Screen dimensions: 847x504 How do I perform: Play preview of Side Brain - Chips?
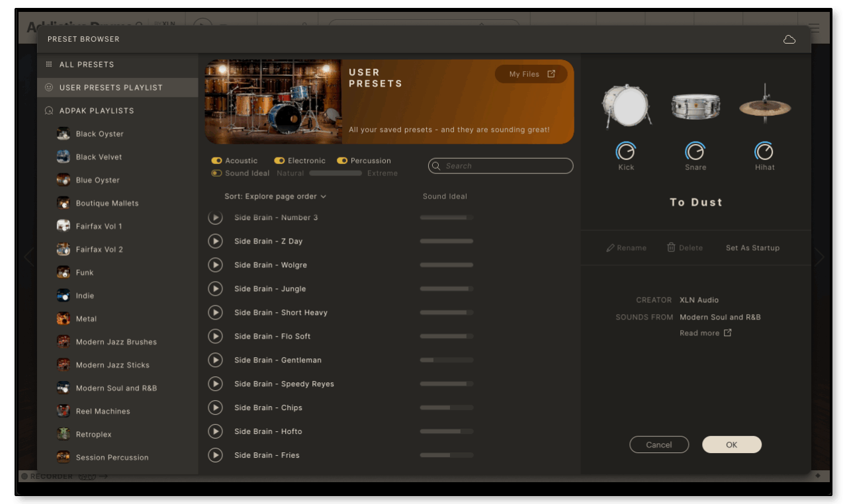click(x=215, y=408)
